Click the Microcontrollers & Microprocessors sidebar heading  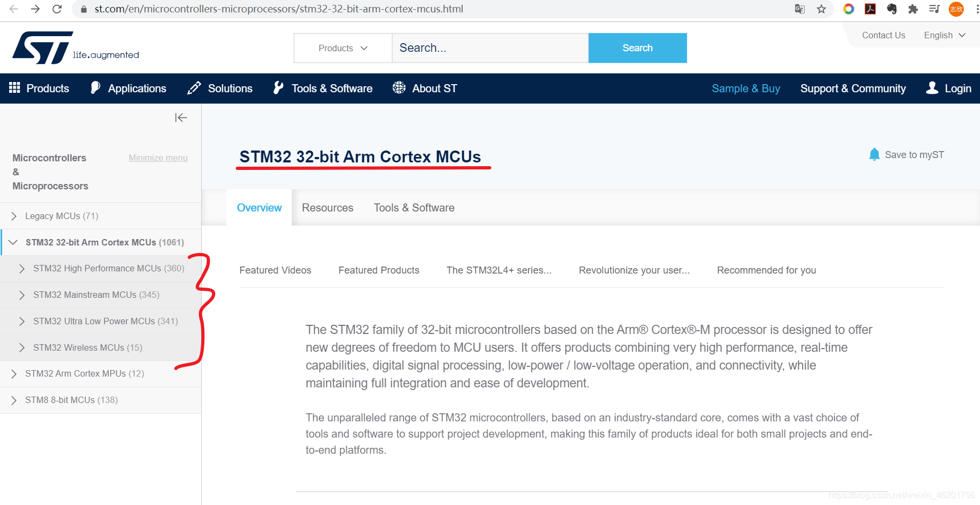click(x=50, y=172)
